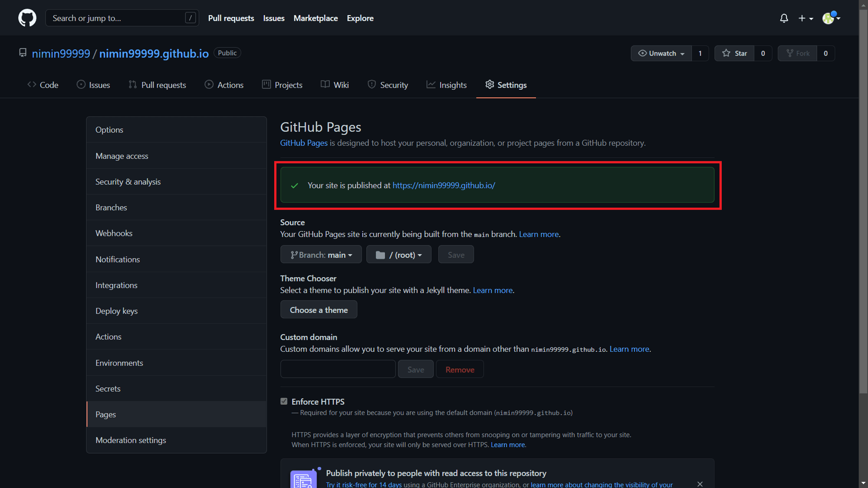Switch to the Projects tab
The image size is (868, 488).
282,85
